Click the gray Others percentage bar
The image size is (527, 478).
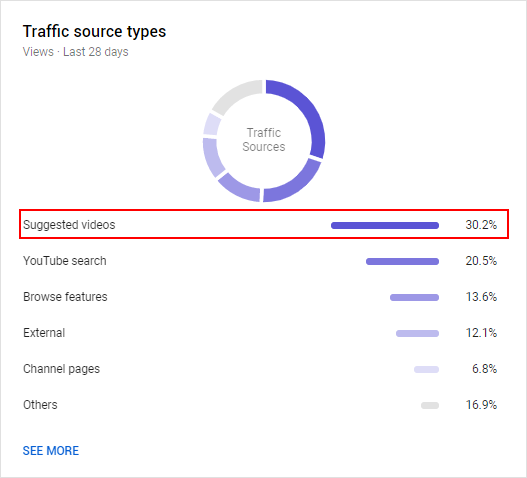(x=430, y=405)
